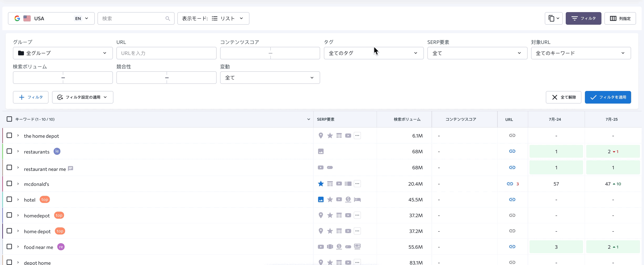Sort by 検索ボリューム column header
Image resolution: width=644 pixels, height=265 pixels.
[407, 119]
